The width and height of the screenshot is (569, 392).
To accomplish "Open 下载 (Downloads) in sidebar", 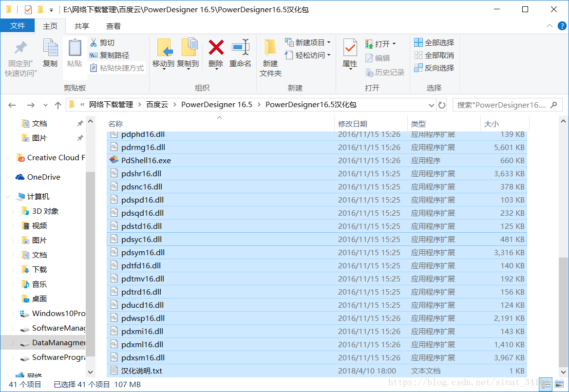I will [34, 269].
